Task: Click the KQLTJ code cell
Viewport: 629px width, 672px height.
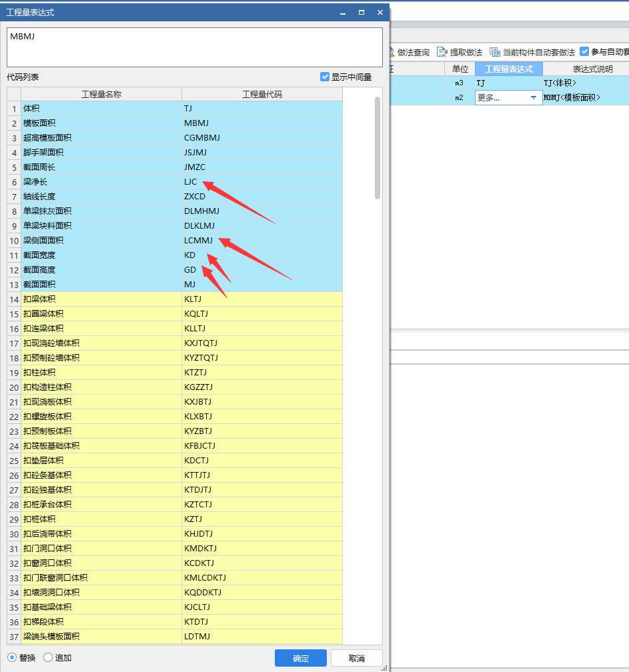Action: click(x=262, y=314)
